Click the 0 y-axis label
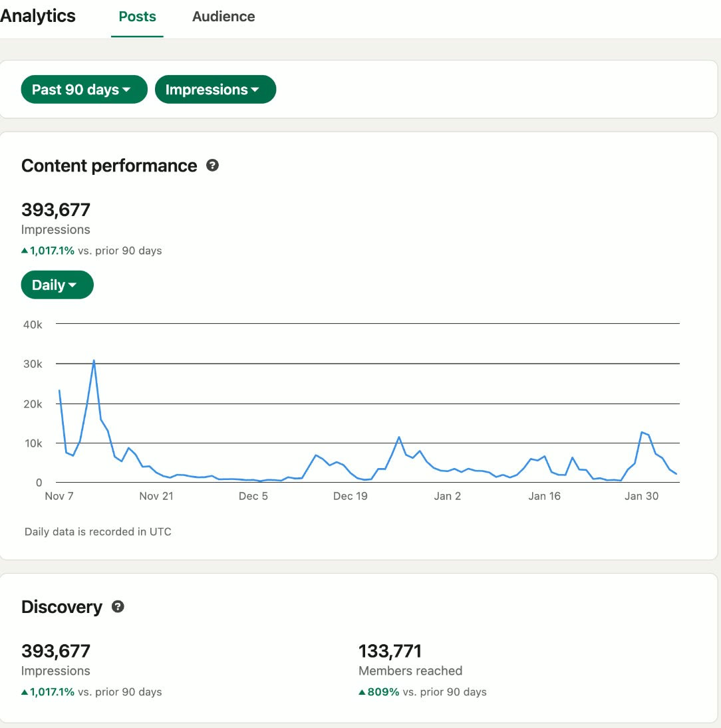Screen dimensions: 721x728 [39, 483]
